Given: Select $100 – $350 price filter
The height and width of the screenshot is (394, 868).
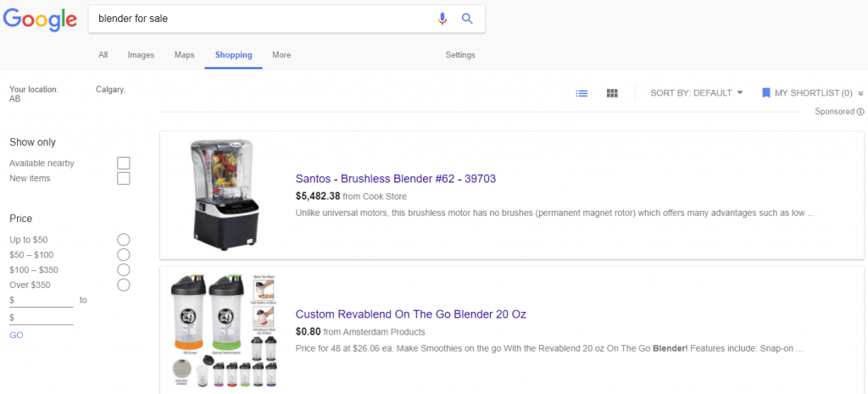Looking at the screenshot, I should point(124,270).
